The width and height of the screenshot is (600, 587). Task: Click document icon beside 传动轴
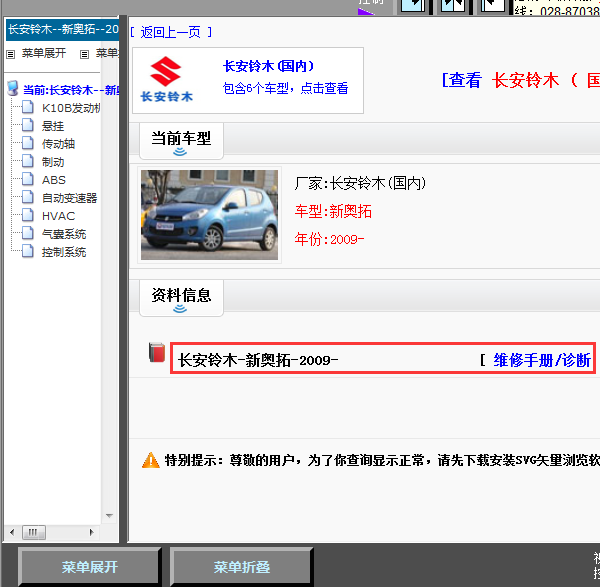(28, 143)
